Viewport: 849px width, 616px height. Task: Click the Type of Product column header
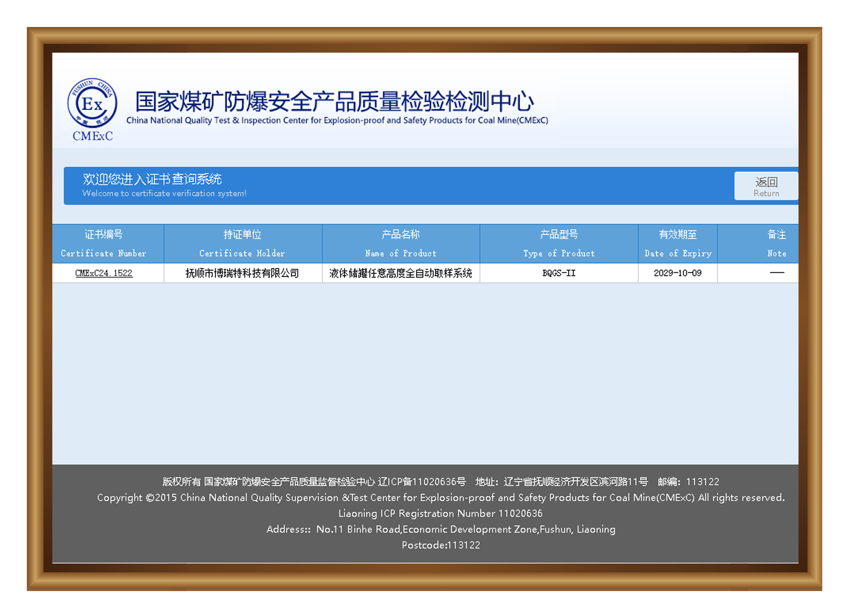(x=559, y=244)
